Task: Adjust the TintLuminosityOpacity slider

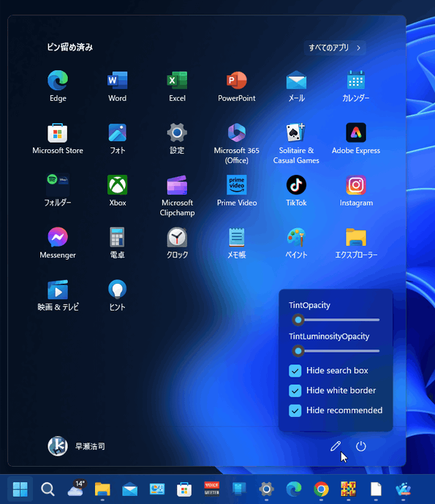Action: pos(336,351)
